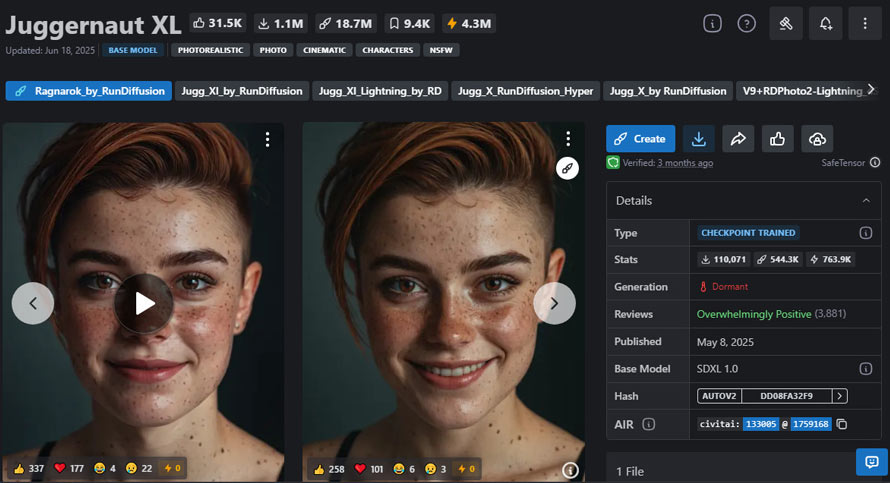
Task: Click the cloud download icon beside thumbs-up
Action: click(x=816, y=139)
